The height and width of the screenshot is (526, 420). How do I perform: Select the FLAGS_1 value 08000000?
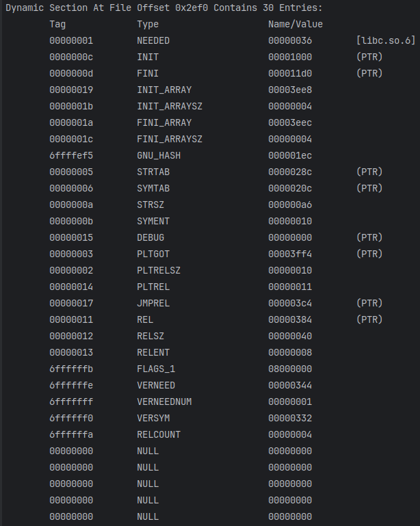tap(290, 369)
